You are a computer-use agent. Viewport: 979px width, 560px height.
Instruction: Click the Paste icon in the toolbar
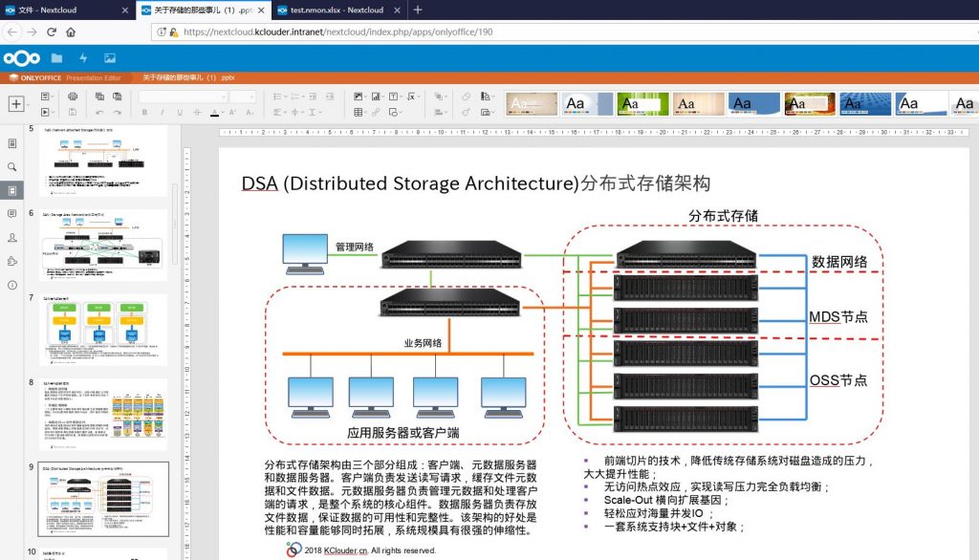point(117,97)
